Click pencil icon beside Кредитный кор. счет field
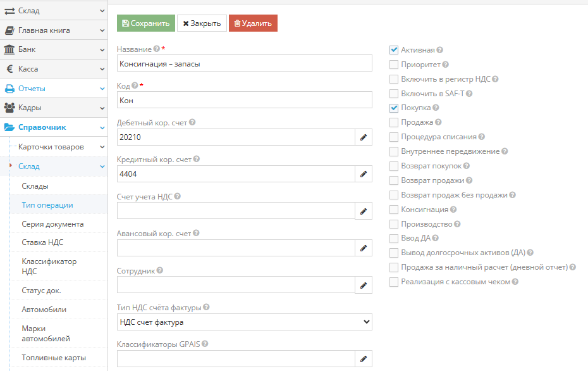The height and width of the screenshot is (371, 588). pos(363,173)
